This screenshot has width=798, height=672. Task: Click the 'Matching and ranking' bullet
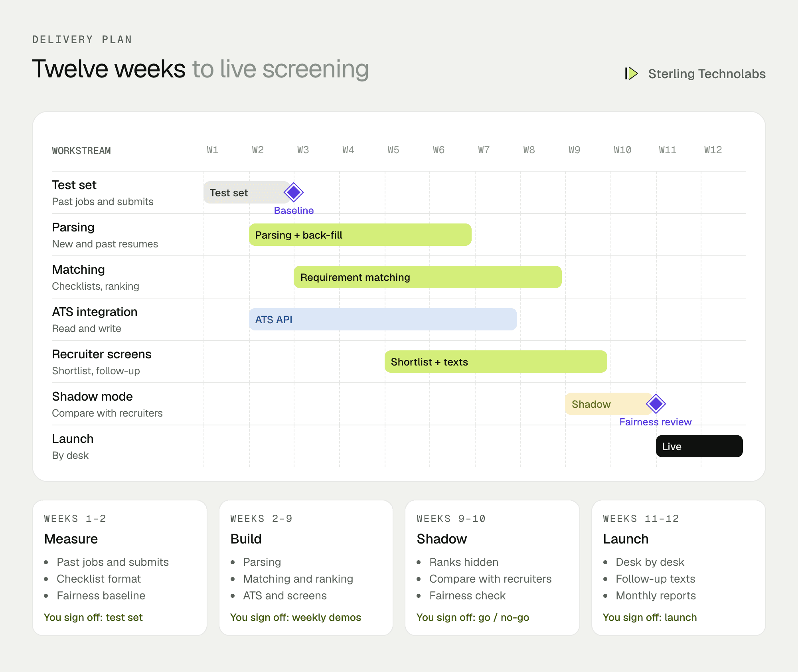point(298,579)
